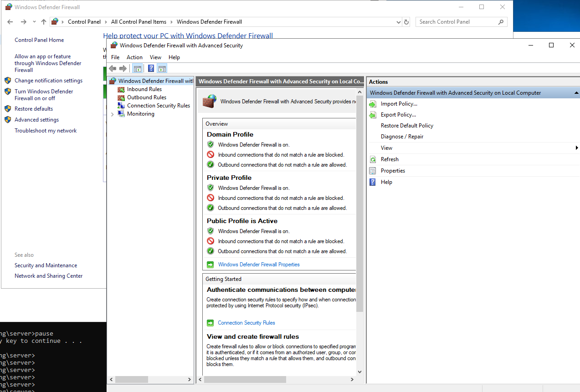
Task: Click the Up arrow in the Control Panel navigation bar
Action: [x=44, y=22]
